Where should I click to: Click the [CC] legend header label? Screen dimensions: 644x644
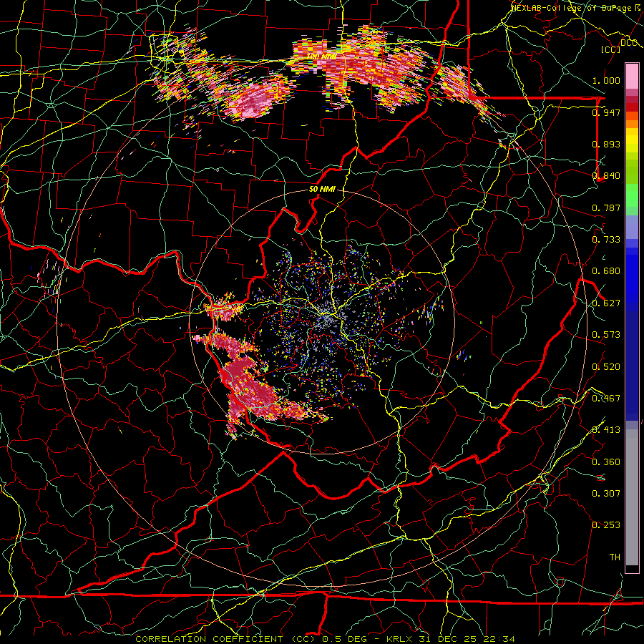click(611, 49)
